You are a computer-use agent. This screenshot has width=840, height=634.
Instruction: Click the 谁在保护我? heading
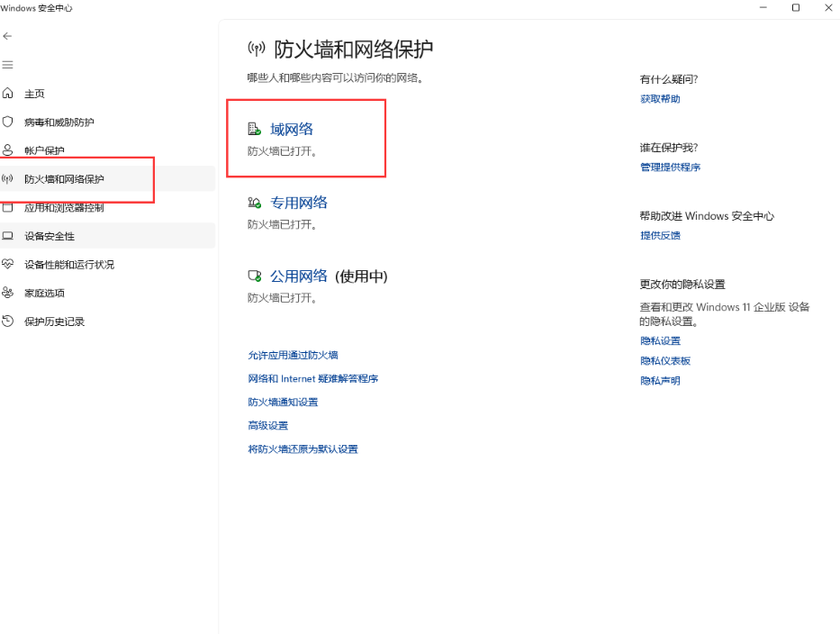[669, 148]
